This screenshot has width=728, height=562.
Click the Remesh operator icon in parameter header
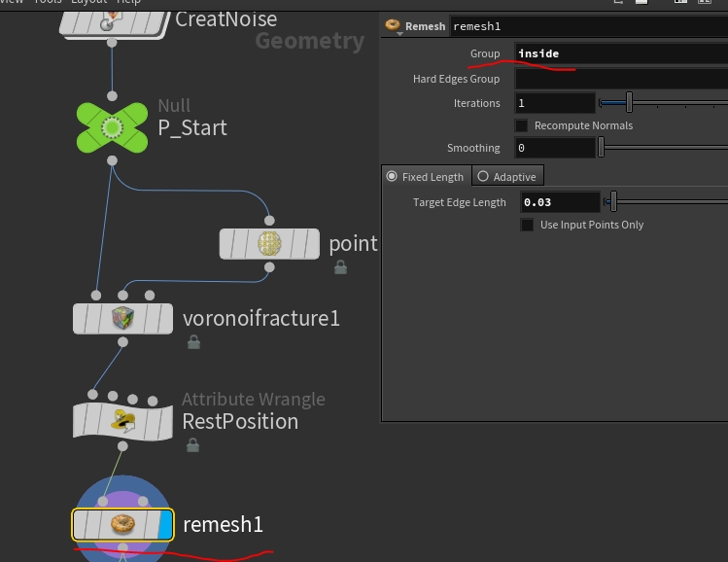[x=393, y=24]
